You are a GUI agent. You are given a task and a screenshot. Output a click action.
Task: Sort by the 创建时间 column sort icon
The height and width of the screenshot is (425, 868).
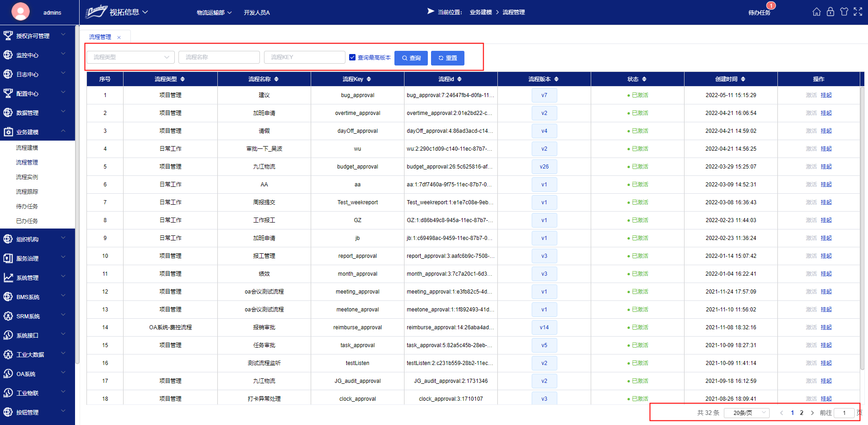point(743,79)
